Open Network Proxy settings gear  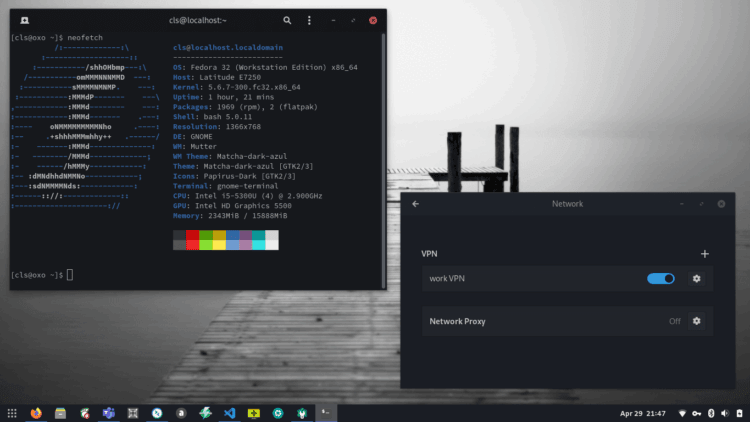click(x=697, y=321)
